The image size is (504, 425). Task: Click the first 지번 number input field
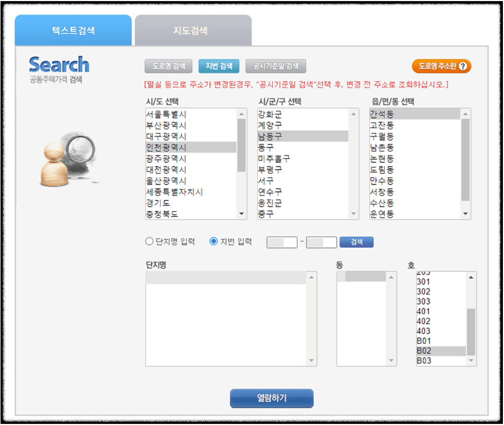coord(281,242)
